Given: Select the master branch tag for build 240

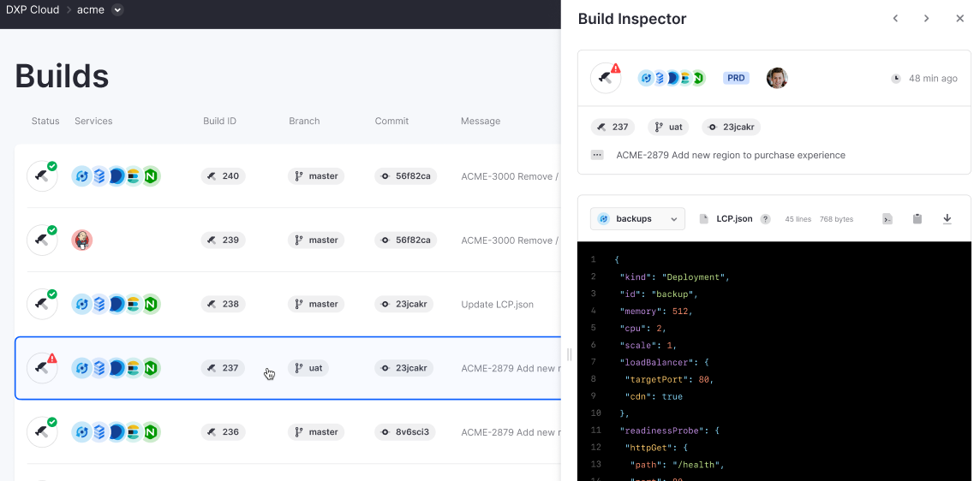Looking at the screenshot, I should click(316, 176).
